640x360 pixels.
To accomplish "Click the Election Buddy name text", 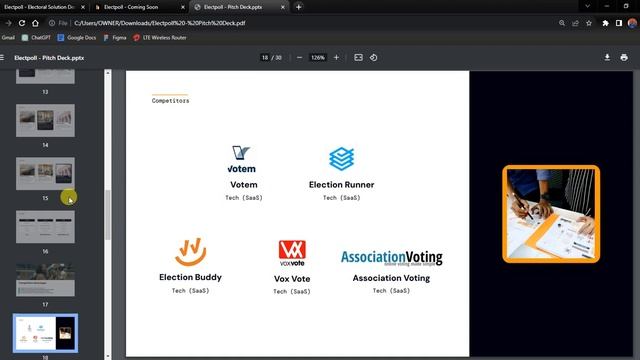I will tap(191, 278).
